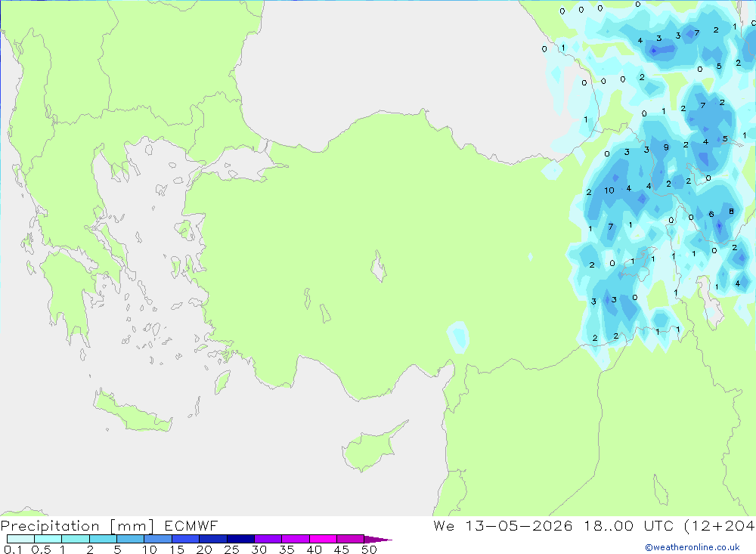Click the date "13-05-2026" in the header
This screenshot has width=756, height=554.
pyautogui.click(x=519, y=526)
